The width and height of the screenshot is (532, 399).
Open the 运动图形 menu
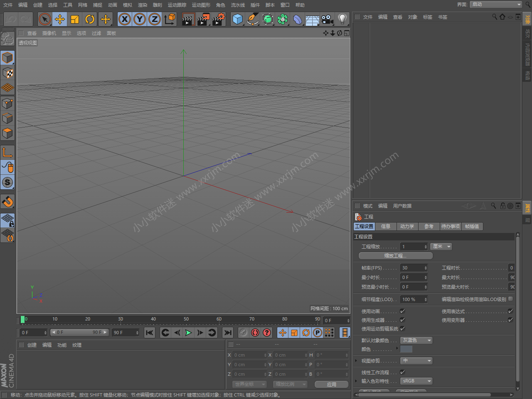point(201,5)
